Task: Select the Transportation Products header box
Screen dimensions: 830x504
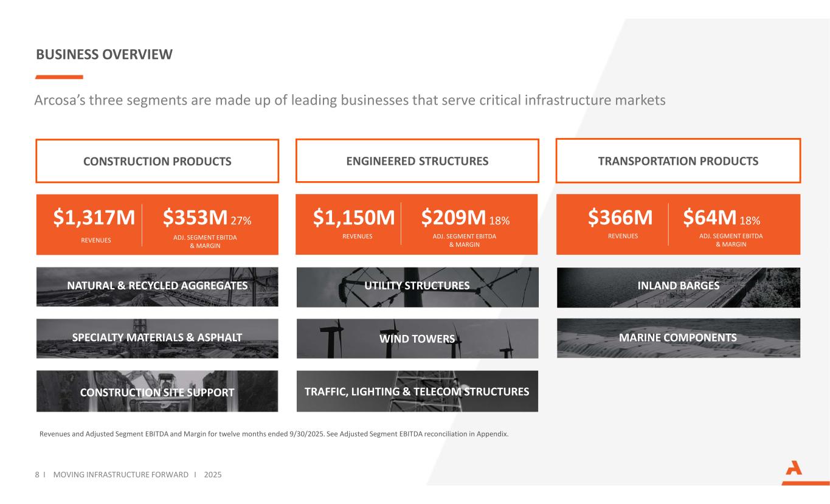Action: coord(678,161)
